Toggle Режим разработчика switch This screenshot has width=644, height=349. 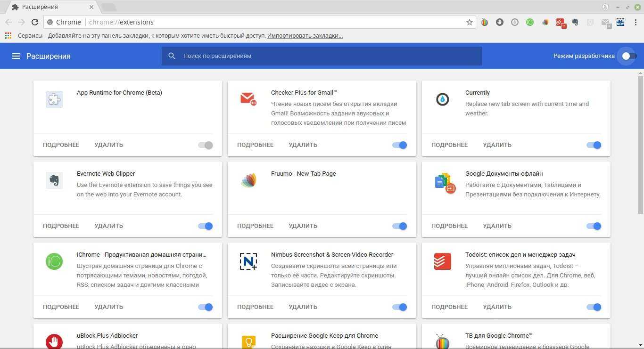[628, 56]
